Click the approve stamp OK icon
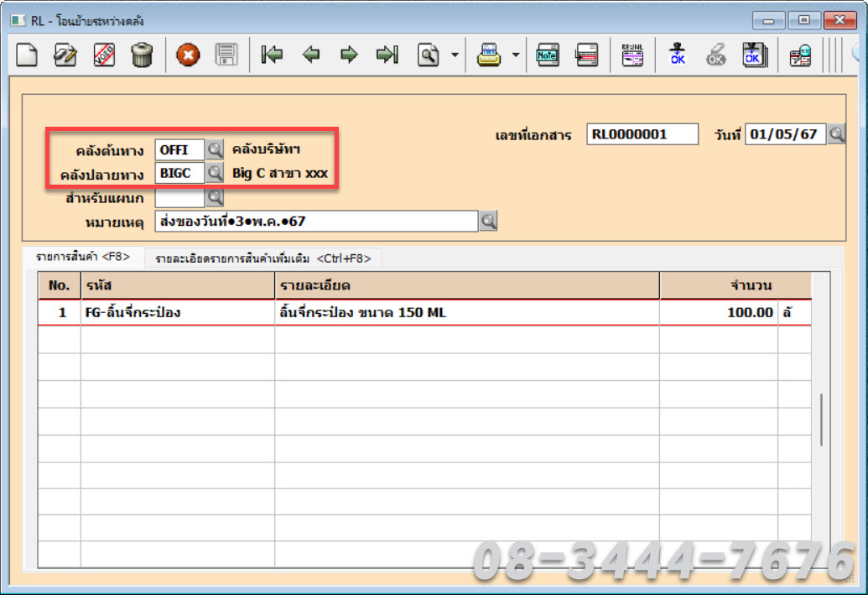 tap(678, 54)
